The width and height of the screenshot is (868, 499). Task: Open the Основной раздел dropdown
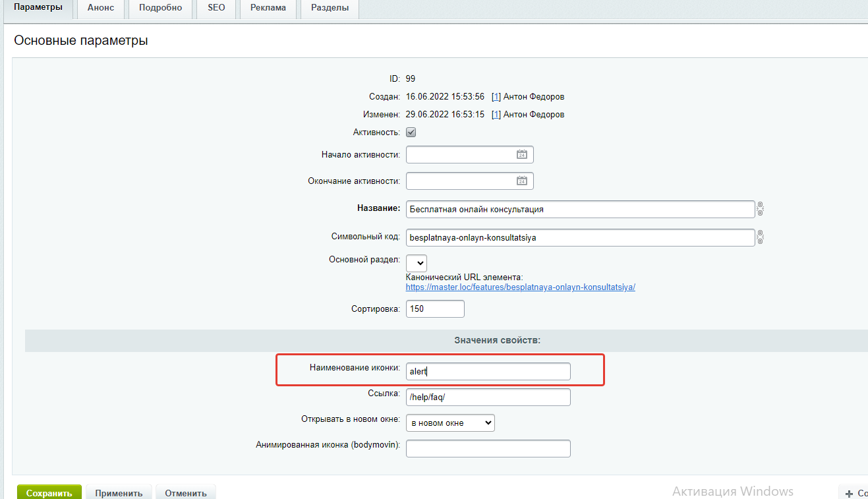tap(416, 262)
